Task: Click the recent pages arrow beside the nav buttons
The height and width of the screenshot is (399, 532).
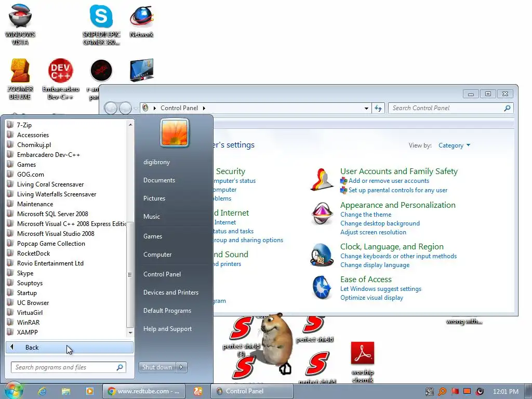Action: tap(136, 109)
